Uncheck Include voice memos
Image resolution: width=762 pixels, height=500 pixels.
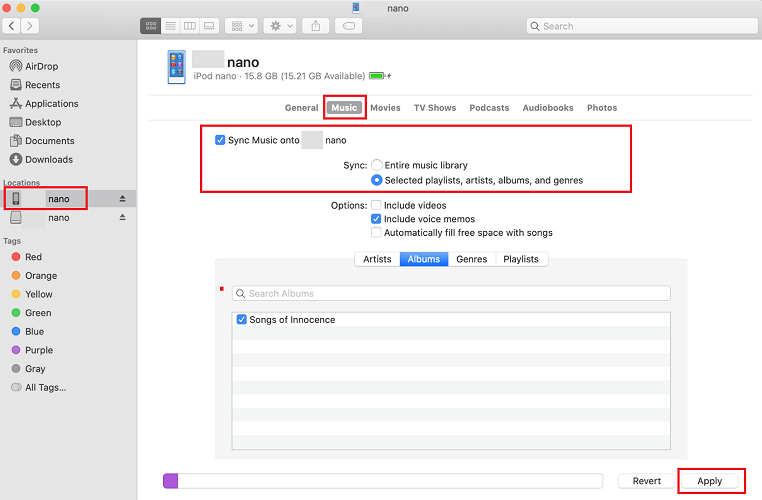pyautogui.click(x=376, y=219)
